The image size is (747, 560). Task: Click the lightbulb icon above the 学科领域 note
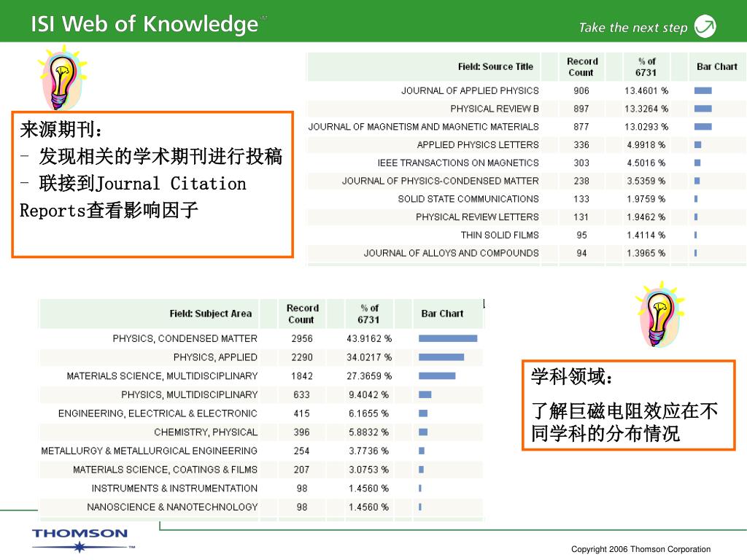coord(659,314)
